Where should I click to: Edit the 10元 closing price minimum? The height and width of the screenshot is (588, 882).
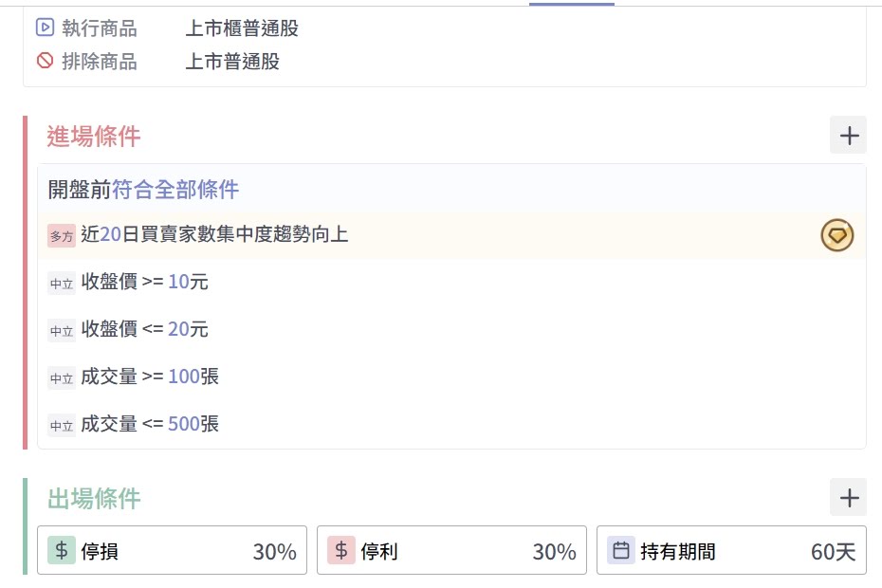pyautogui.click(x=178, y=282)
